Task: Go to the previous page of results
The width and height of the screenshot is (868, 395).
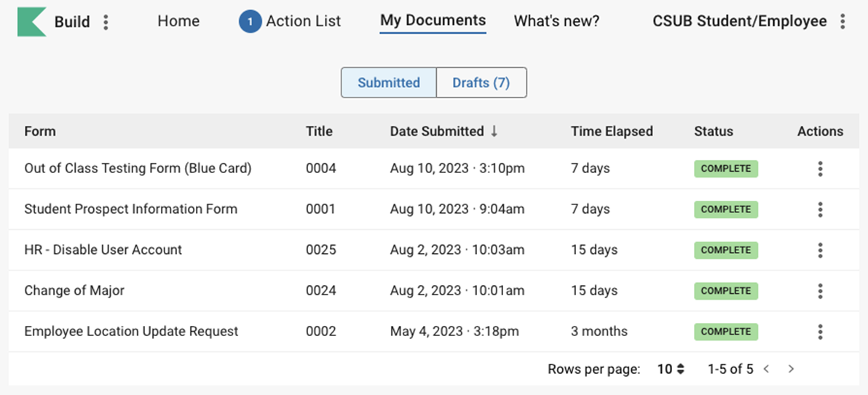Action: 766,370
